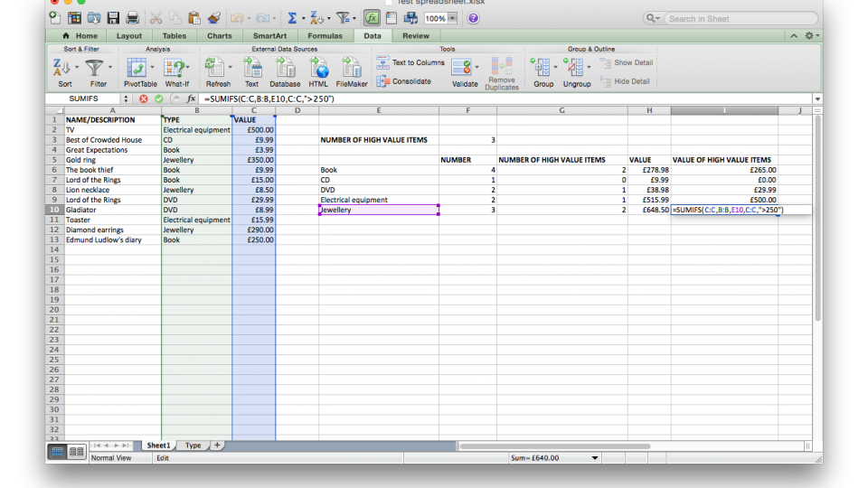Click the toolbar Sort A-Z icon
This screenshot has width=868, height=488.
[316, 18]
